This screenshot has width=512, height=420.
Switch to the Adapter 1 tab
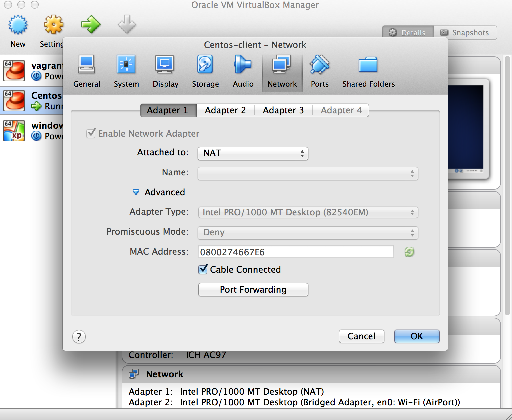(x=168, y=110)
